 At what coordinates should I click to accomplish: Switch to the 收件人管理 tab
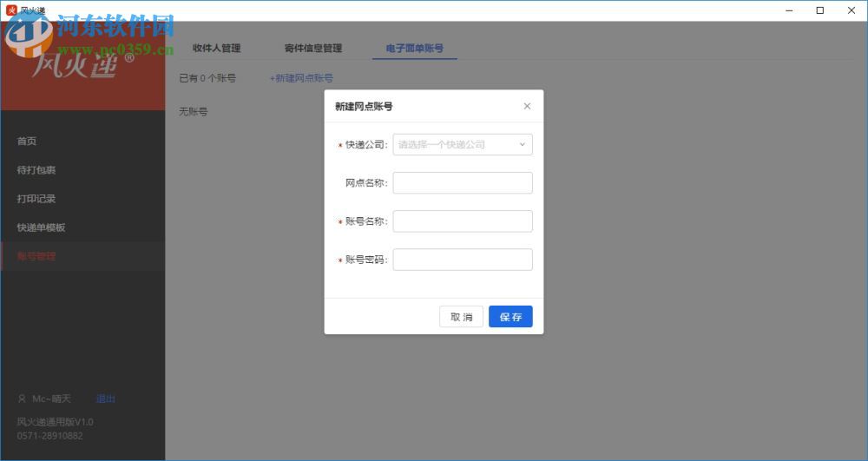pyautogui.click(x=216, y=48)
